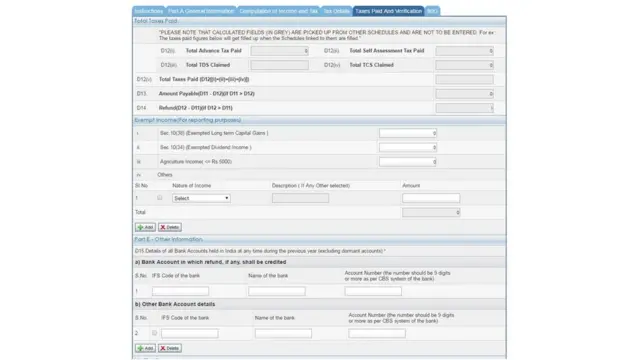Click 'Exempt Income(For reporting purposes)' section header
Viewport: 640px width, 360px height.
[x=188, y=120]
